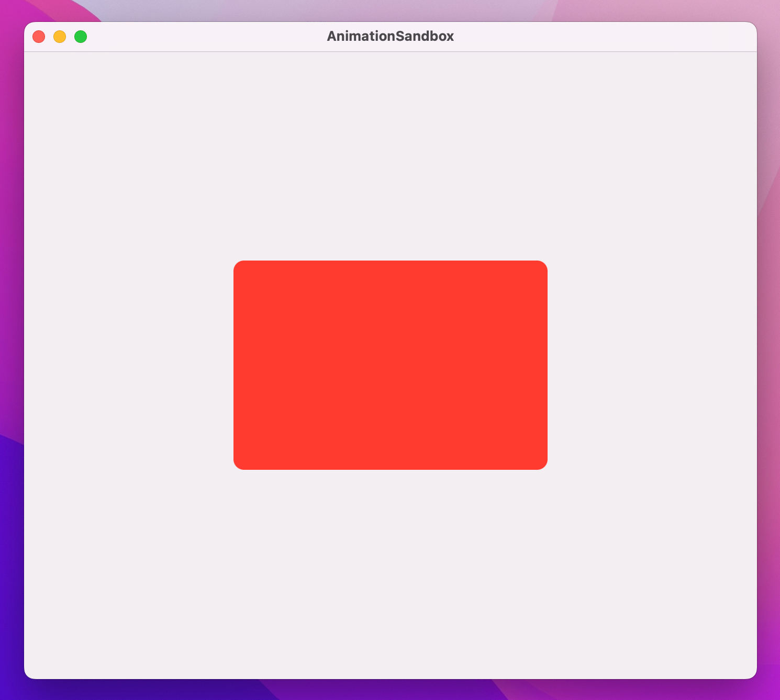Click the empty area above the red rectangle
The image size is (780, 700).
(390, 157)
